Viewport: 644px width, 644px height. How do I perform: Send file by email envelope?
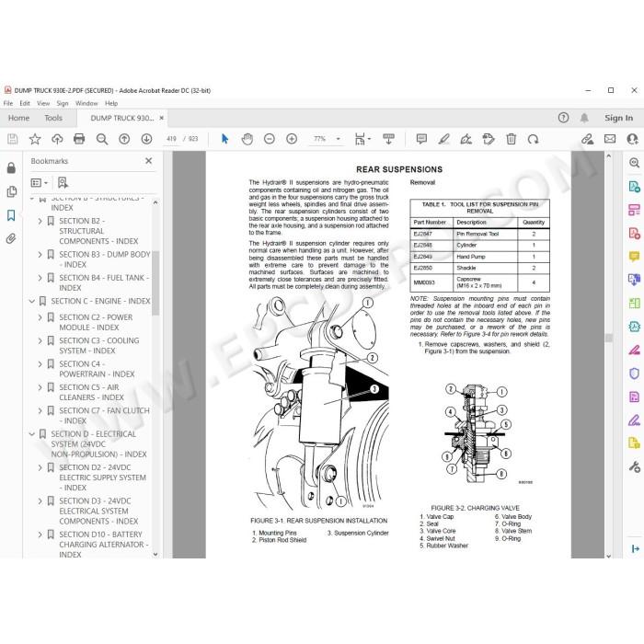610,139
